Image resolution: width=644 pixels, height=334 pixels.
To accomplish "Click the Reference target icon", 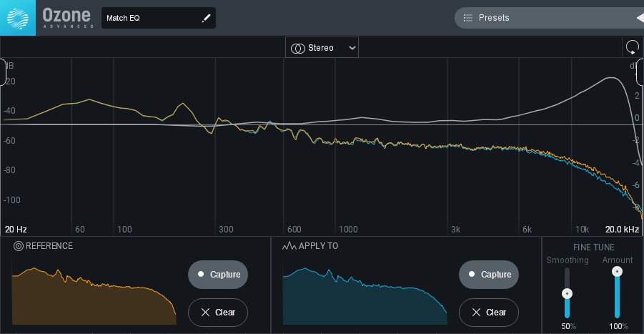I will tap(19, 246).
